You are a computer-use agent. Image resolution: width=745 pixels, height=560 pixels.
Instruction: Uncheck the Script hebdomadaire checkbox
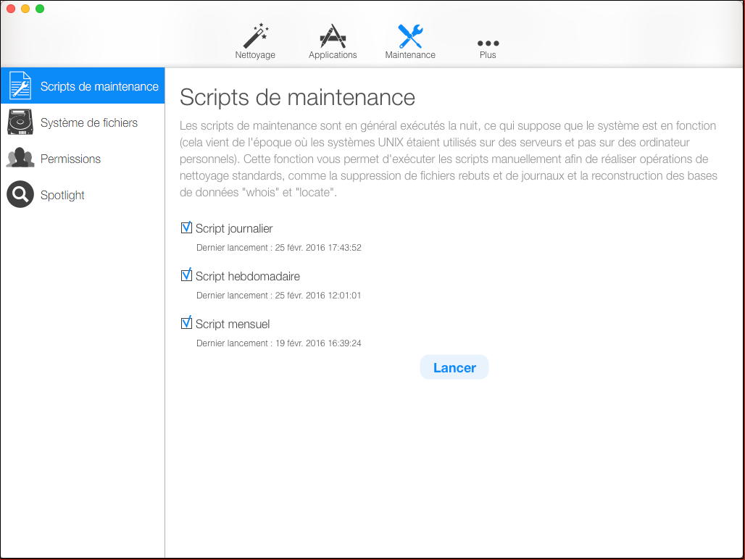point(187,275)
